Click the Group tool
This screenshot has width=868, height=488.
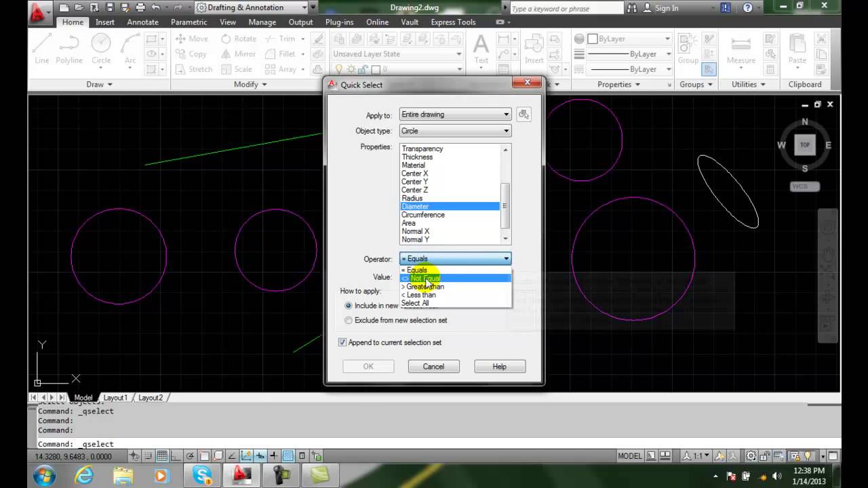pos(688,49)
